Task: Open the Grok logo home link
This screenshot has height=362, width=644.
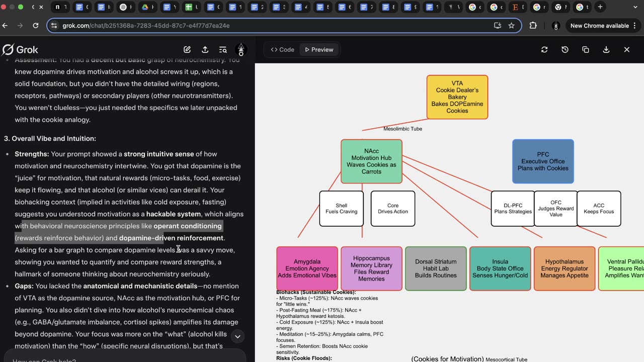Action: pyautogui.click(x=20, y=50)
